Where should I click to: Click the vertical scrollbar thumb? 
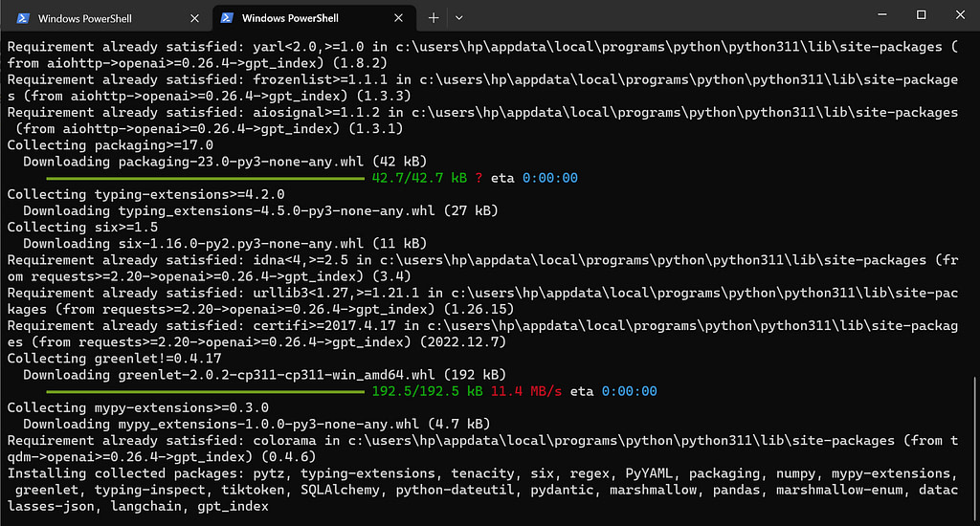tap(975, 449)
